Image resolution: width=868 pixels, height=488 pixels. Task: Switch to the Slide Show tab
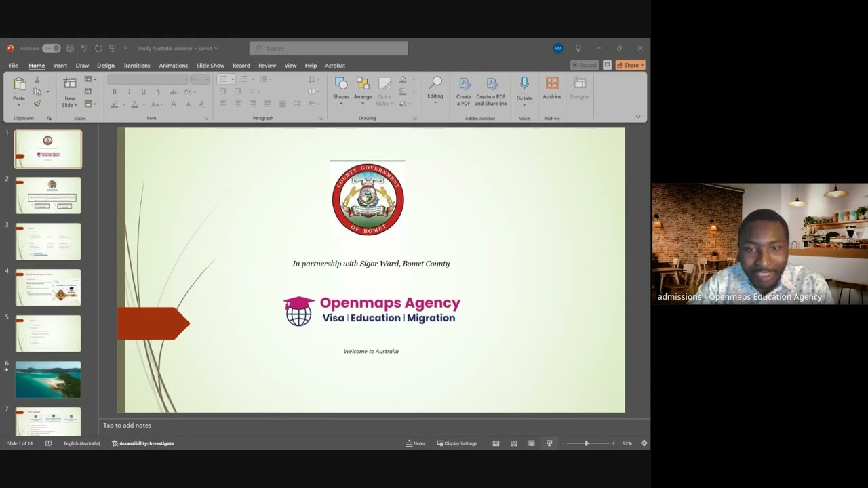(x=210, y=66)
